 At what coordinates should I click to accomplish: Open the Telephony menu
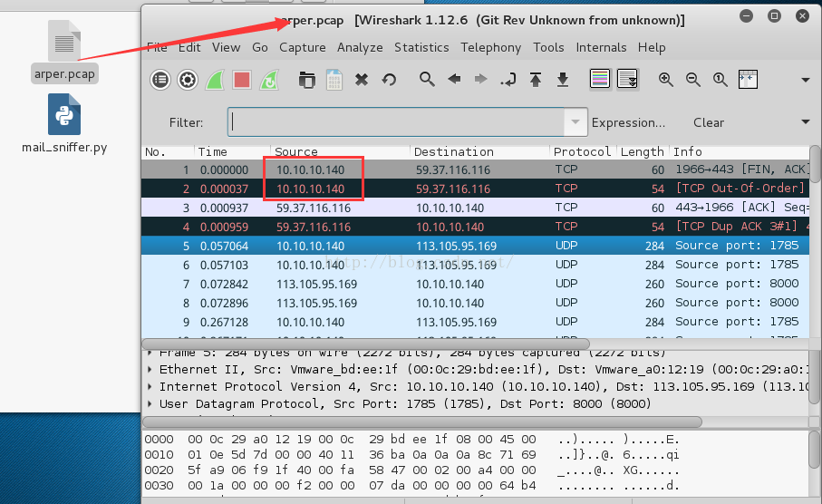coord(491,48)
